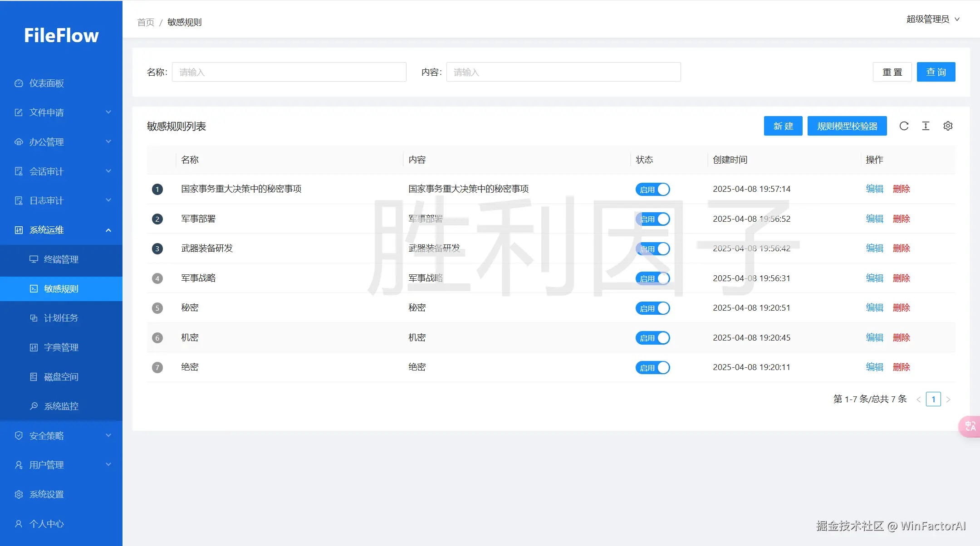Click the 新建 create button
This screenshot has width=980, height=546.
pyautogui.click(x=783, y=126)
